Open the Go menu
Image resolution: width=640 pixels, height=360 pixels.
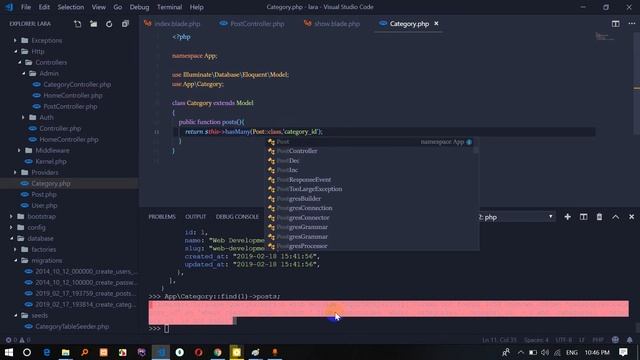coord(118,7)
